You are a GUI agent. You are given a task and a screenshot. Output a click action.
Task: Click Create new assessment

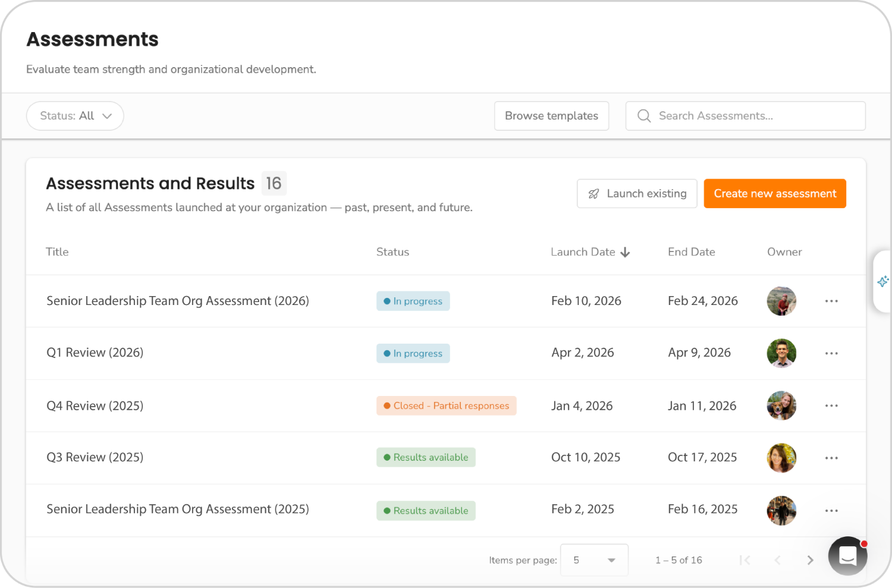click(x=775, y=193)
